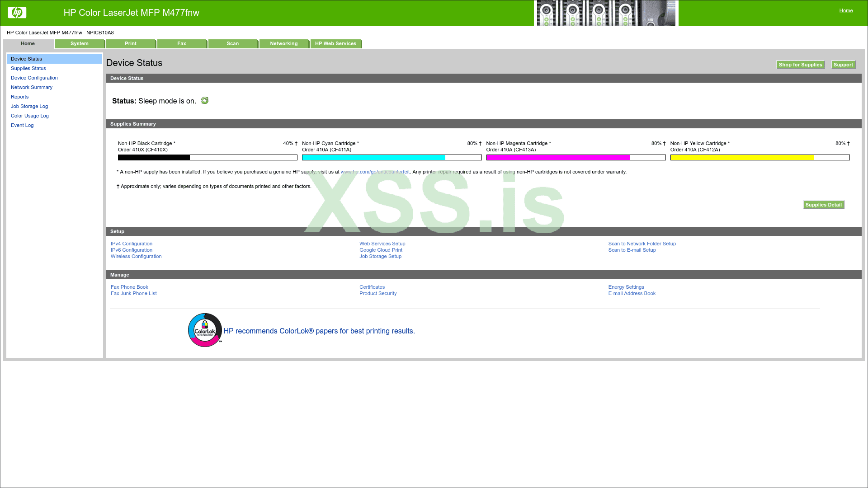Select the Scan tab
Viewport: 868px width, 488px height.
pos(233,44)
